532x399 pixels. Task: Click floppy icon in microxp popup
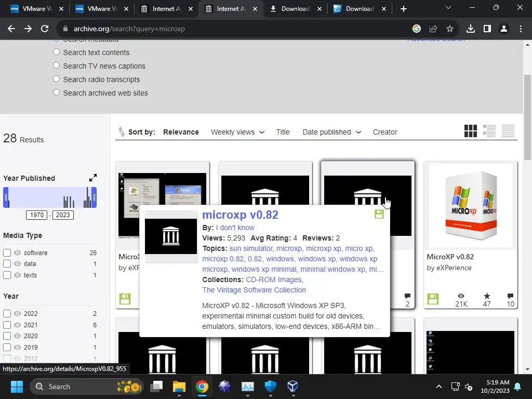tap(379, 214)
